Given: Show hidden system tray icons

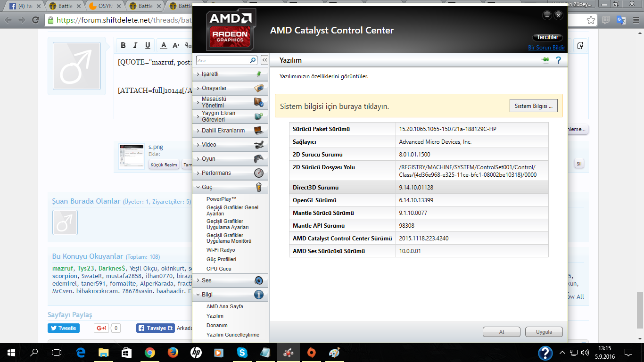Looking at the screenshot, I should [562, 352].
